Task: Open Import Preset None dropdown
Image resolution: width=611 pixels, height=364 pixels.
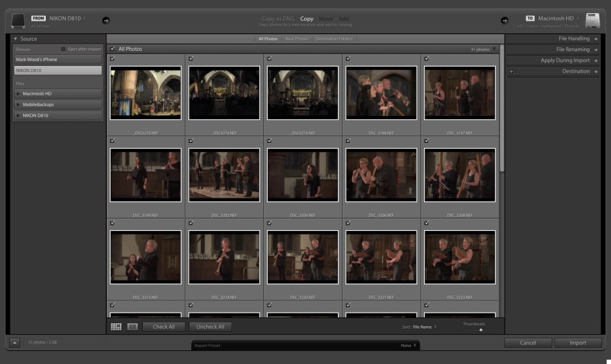Action: (408, 345)
